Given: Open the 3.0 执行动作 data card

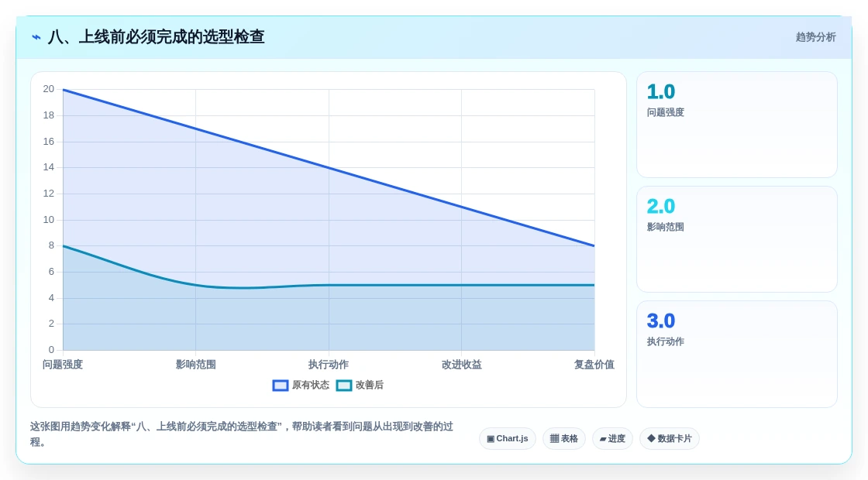Looking at the screenshot, I should [x=737, y=354].
